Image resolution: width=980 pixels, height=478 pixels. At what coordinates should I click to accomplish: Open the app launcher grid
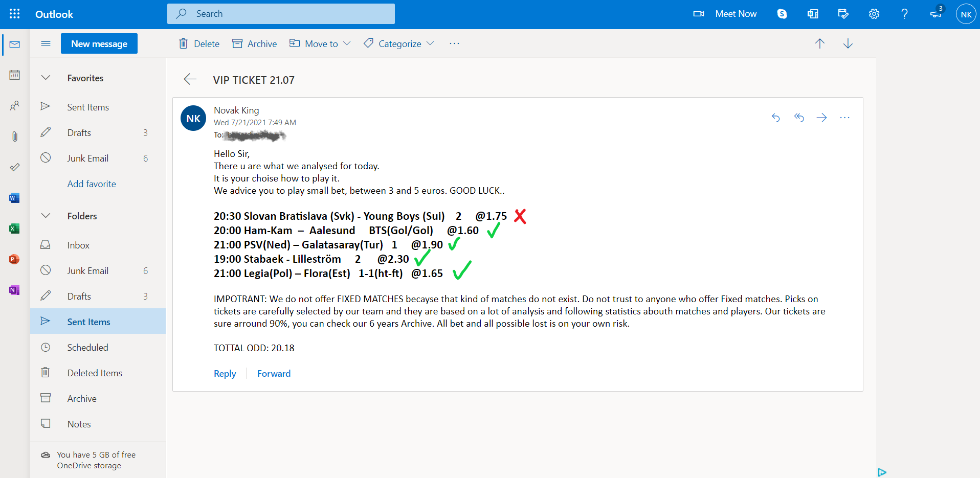pyautogui.click(x=14, y=14)
